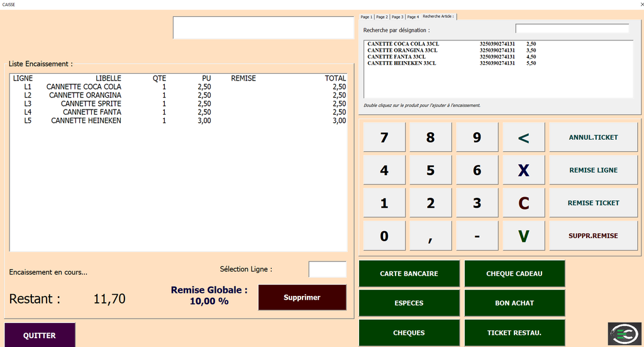644x347 pixels.
Task: Close the CAISSE window
Action: pyautogui.click(x=641, y=4)
